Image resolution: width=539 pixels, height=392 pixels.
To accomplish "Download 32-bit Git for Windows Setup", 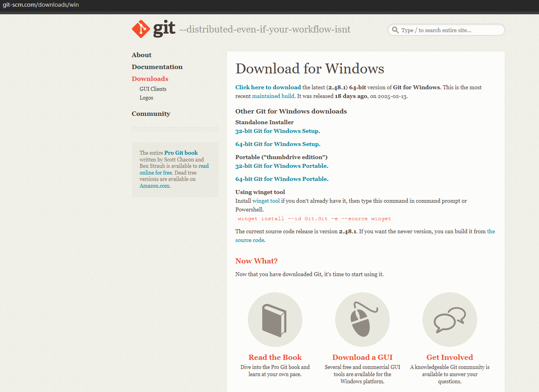I will coord(277,131).
